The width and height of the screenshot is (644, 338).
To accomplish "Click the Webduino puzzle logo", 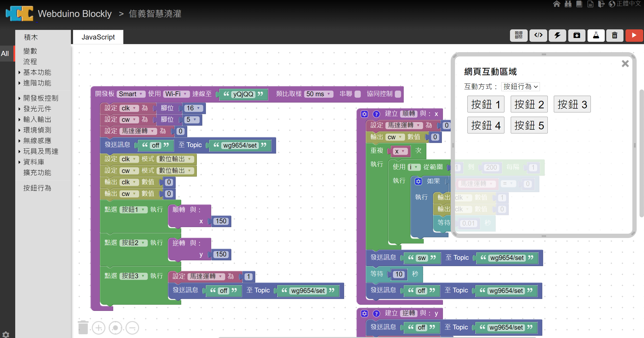I will click(20, 13).
